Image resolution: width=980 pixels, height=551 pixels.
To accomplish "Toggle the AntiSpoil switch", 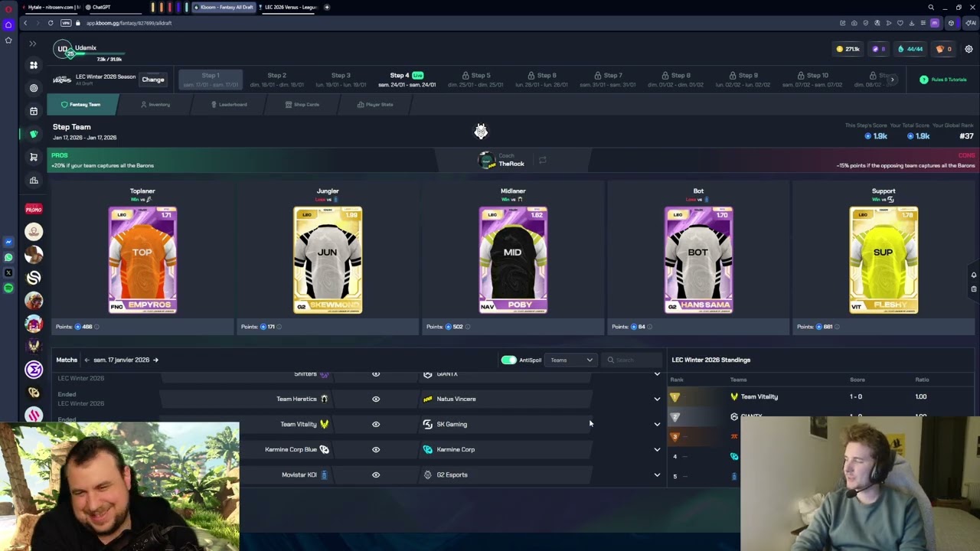I will tap(509, 360).
